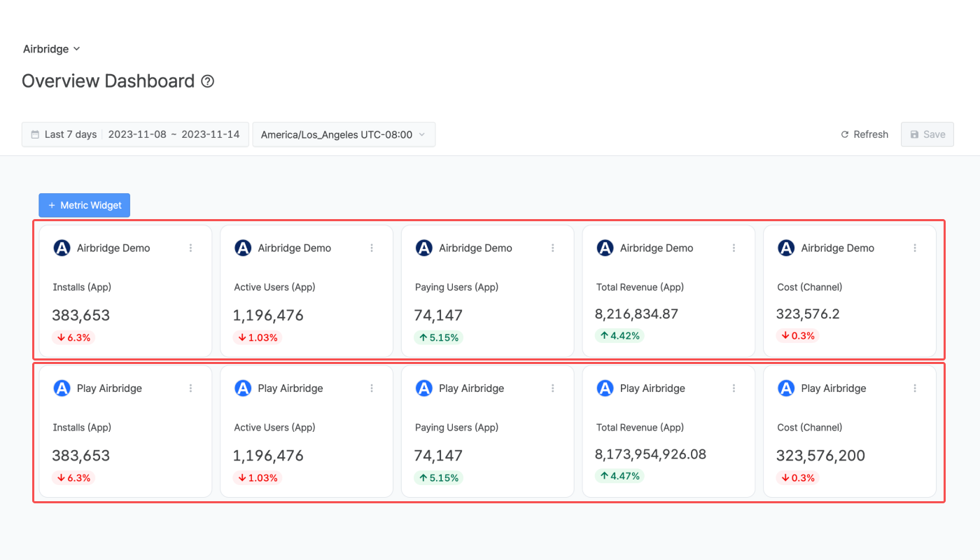Click 0.3% decrease badge on Airbridge Demo Cost
The height and width of the screenshot is (560, 980).
click(x=799, y=335)
